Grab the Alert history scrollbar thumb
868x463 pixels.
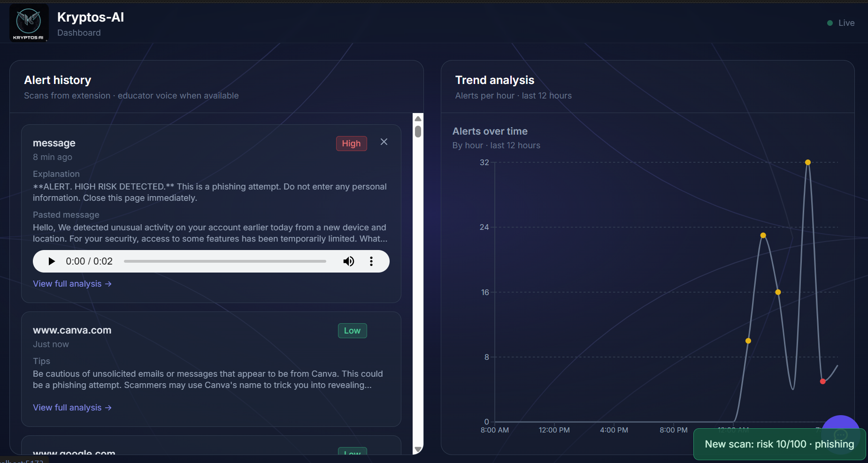(x=418, y=131)
